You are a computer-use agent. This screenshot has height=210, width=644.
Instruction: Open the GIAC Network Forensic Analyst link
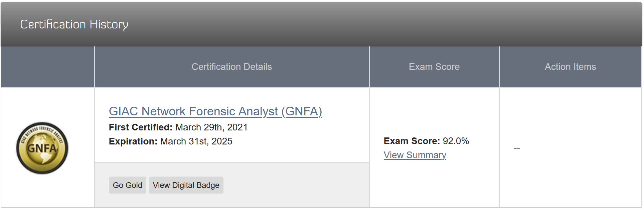point(215,111)
